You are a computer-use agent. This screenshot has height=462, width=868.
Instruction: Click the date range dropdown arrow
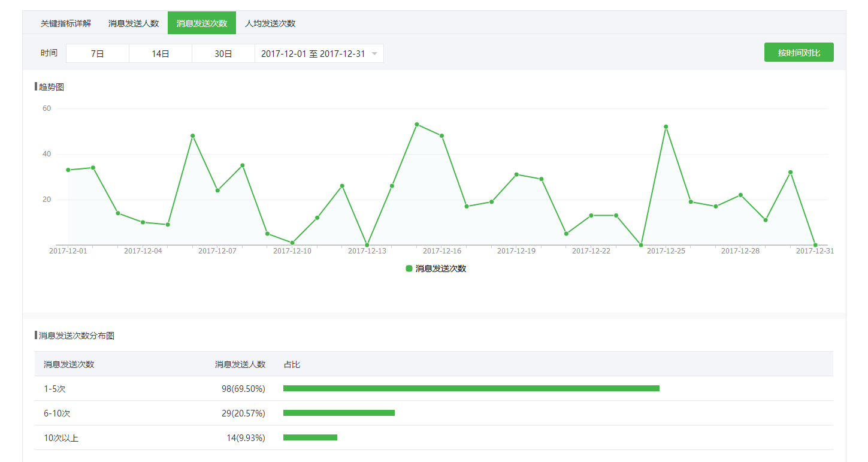tap(374, 54)
